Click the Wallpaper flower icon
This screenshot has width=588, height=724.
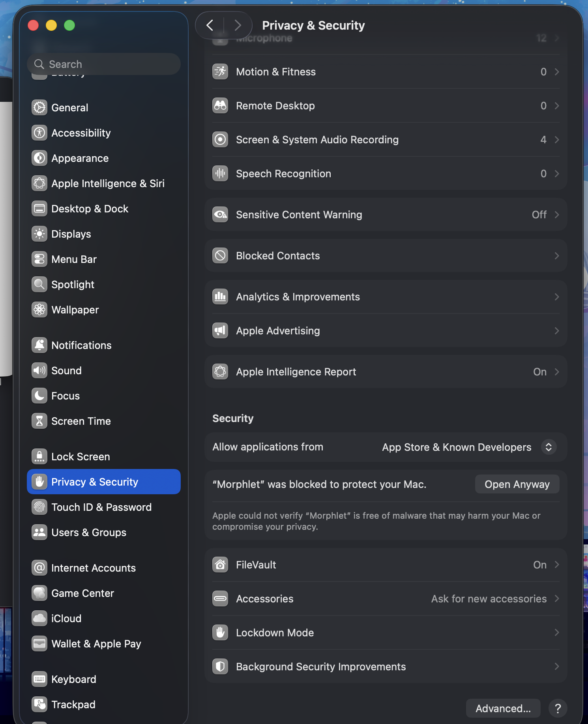pyautogui.click(x=39, y=309)
